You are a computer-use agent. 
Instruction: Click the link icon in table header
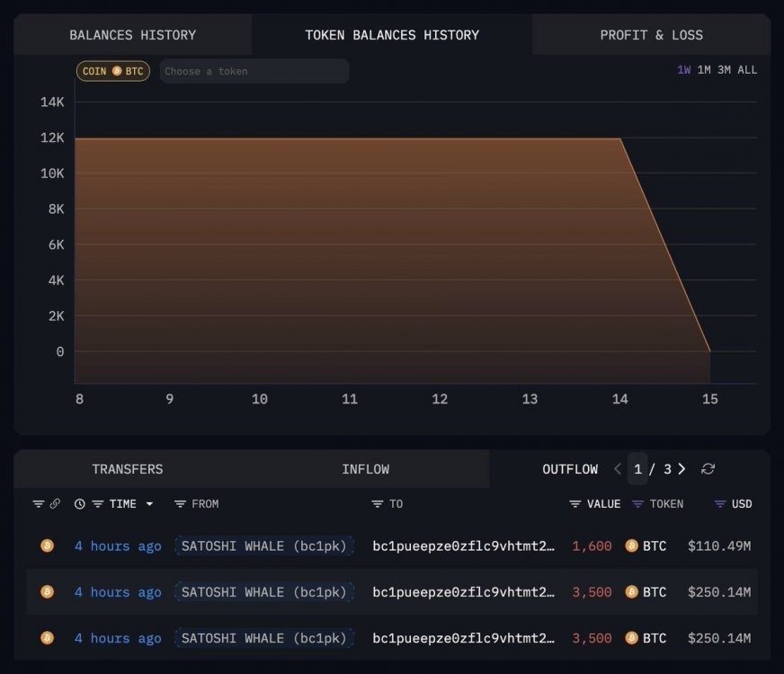coord(55,504)
